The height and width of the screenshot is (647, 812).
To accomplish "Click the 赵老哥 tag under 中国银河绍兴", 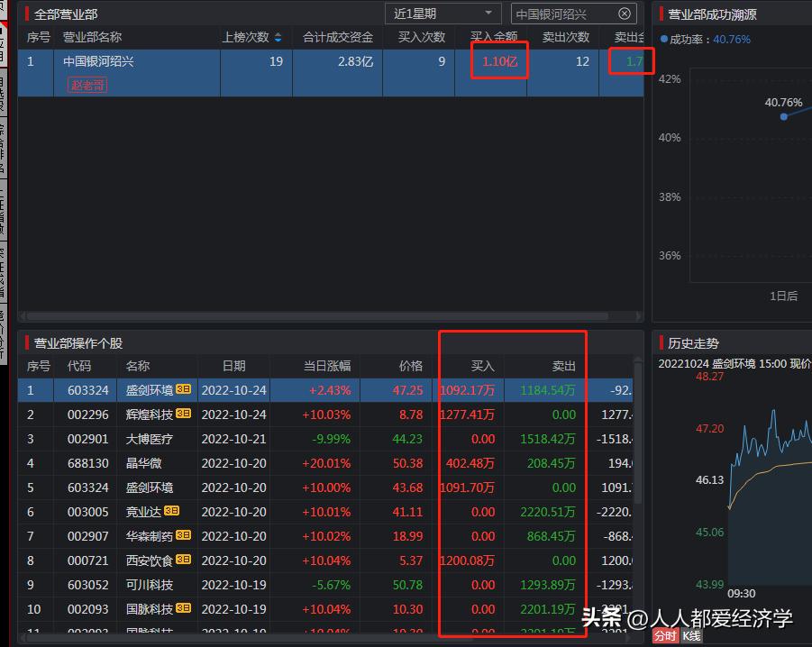I will pyautogui.click(x=87, y=85).
